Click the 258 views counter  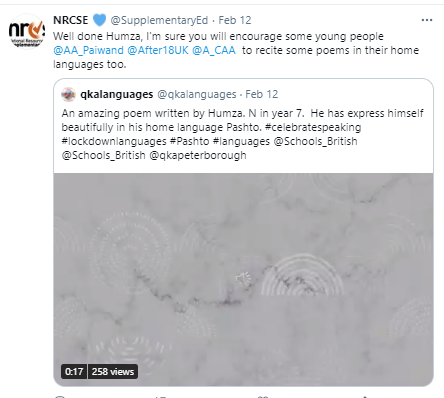pos(113,372)
